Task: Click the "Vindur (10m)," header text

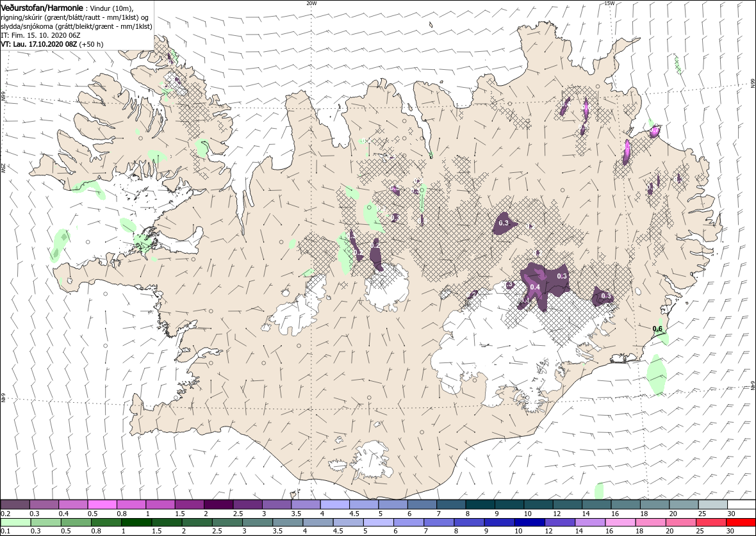Action: coord(112,9)
